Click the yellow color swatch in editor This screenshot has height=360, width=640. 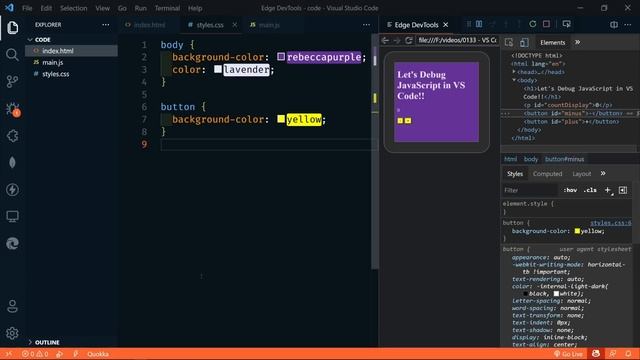pyautogui.click(x=281, y=119)
